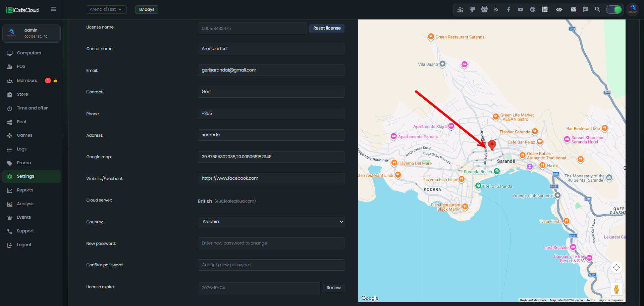Open the YouTube icon in header
This screenshot has height=306, width=644.
click(521, 9)
